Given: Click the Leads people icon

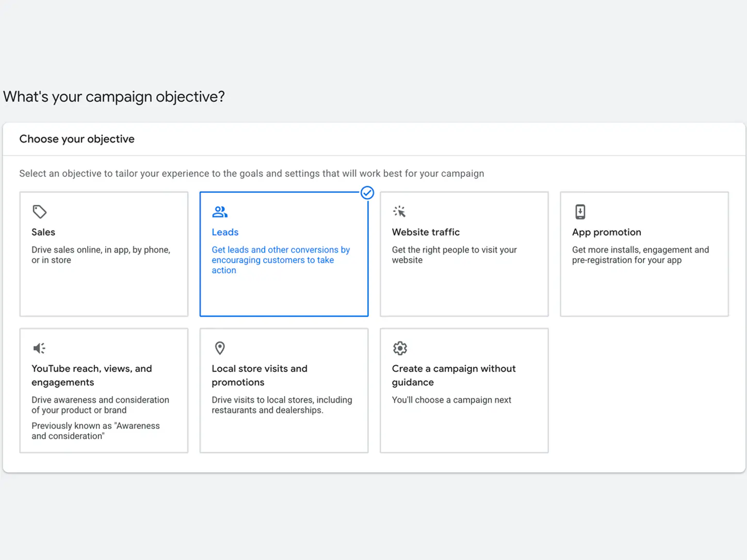Looking at the screenshot, I should [220, 211].
